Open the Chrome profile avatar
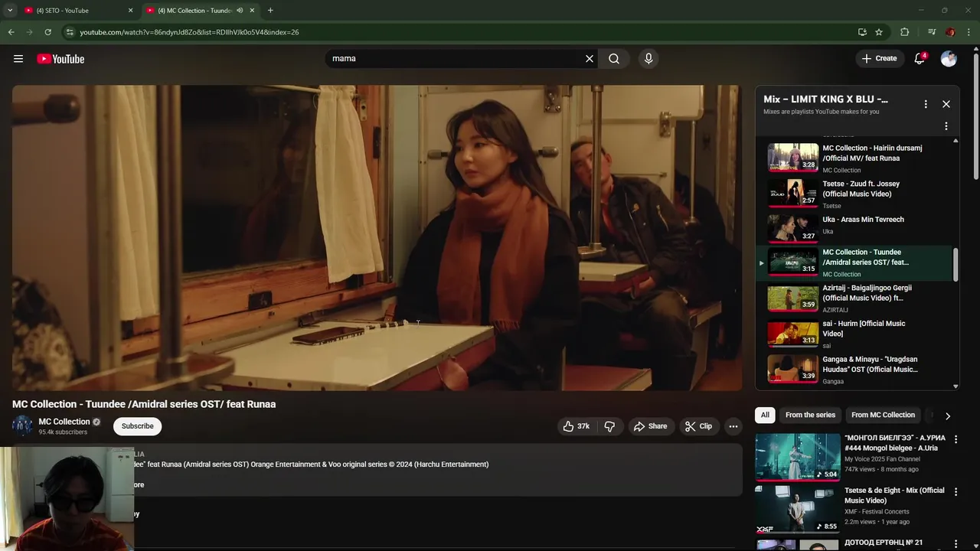980x551 pixels. 950,32
